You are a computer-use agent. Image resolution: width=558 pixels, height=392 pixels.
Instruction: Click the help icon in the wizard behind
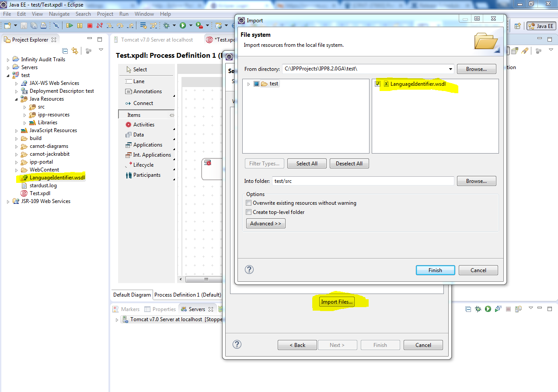pyautogui.click(x=237, y=344)
